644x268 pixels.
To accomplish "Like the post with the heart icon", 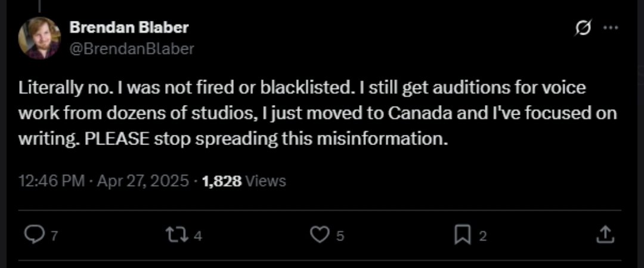I will click(320, 235).
